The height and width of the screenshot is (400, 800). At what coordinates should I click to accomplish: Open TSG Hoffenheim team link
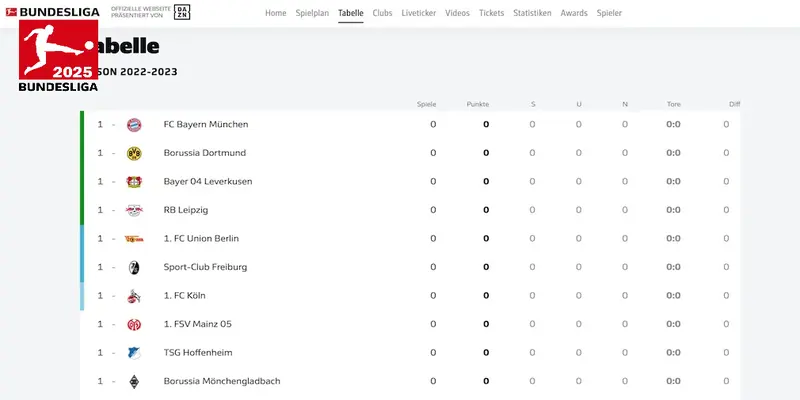click(x=198, y=353)
